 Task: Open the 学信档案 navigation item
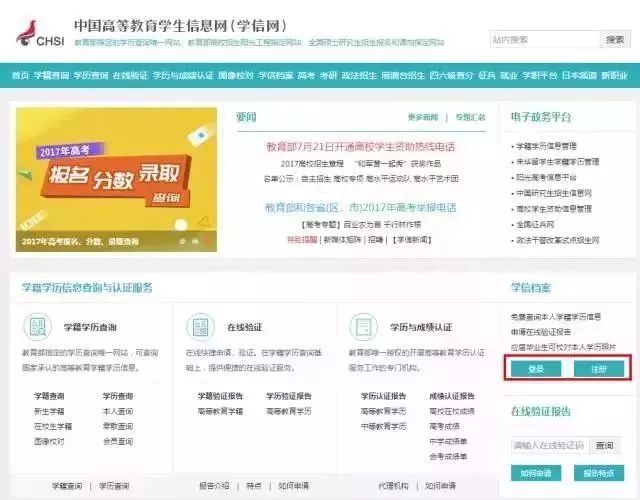[x=277, y=76]
